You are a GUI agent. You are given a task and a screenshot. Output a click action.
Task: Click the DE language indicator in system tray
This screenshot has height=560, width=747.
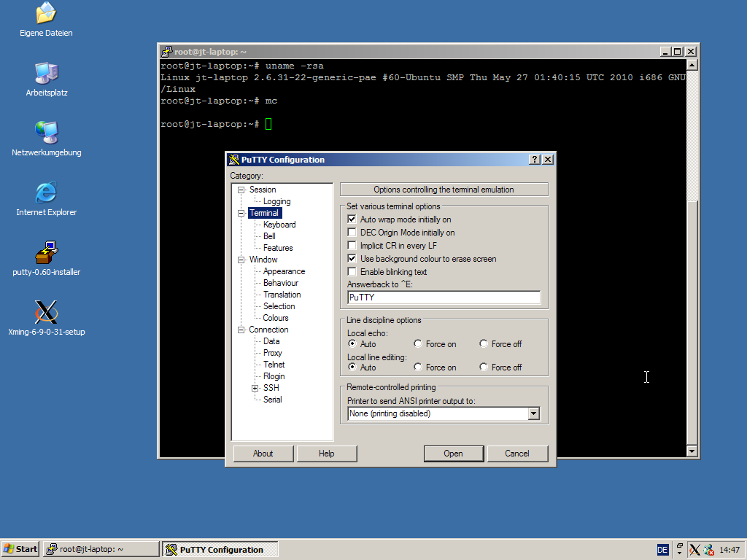coord(662,549)
